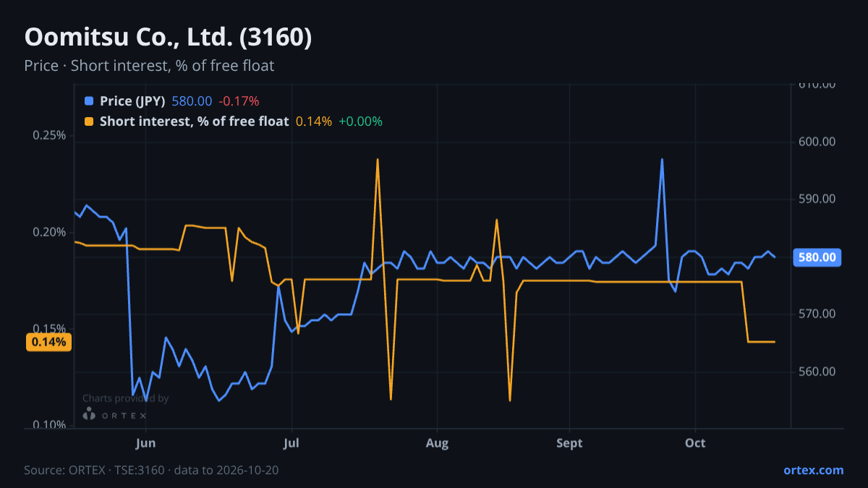Viewport: 868px width, 488px height.
Task: Select the chart title Oomitsu Co., Ltd. (3160)
Action: coord(168,38)
